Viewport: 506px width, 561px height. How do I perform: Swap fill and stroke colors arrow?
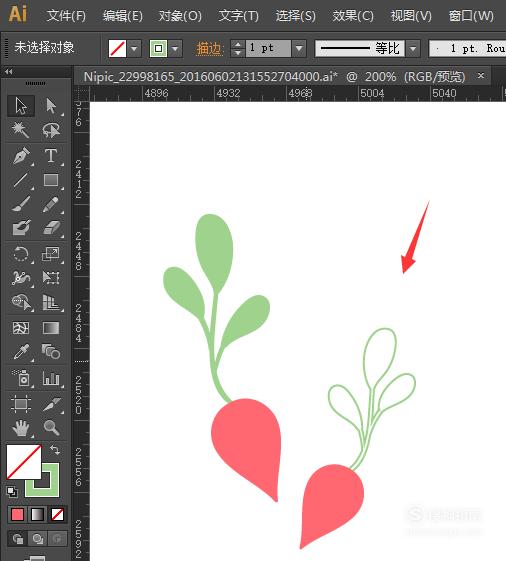click(x=55, y=449)
